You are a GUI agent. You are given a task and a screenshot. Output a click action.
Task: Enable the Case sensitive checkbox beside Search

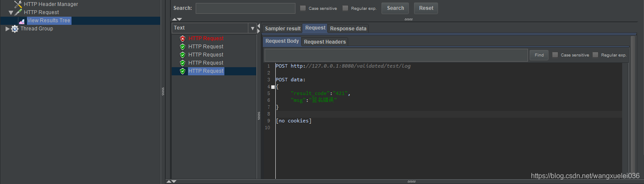[x=303, y=8]
